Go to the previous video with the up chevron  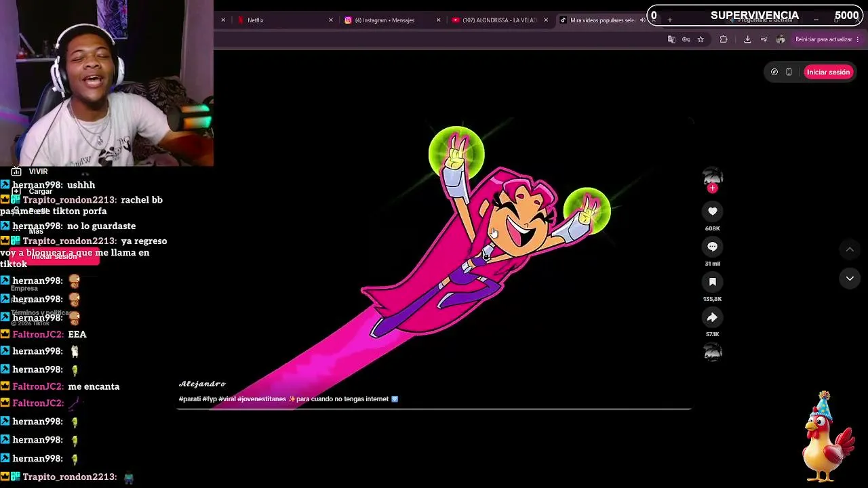pos(850,249)
